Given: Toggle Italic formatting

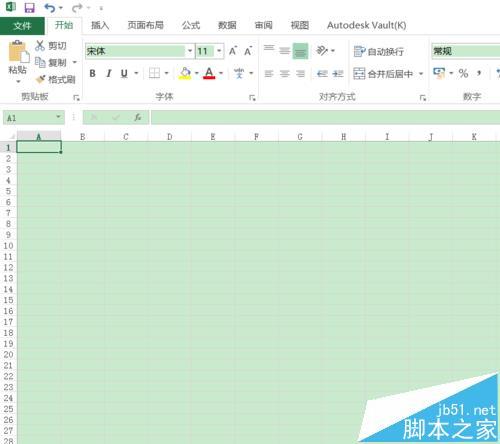Looking at the screenshot, I should (109, 73).
